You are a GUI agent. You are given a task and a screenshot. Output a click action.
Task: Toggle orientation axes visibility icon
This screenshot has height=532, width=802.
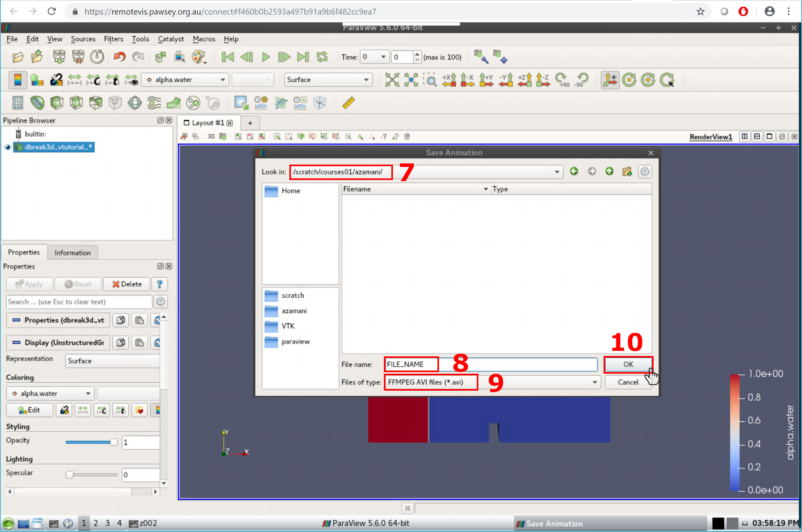[x=610, y=80]
